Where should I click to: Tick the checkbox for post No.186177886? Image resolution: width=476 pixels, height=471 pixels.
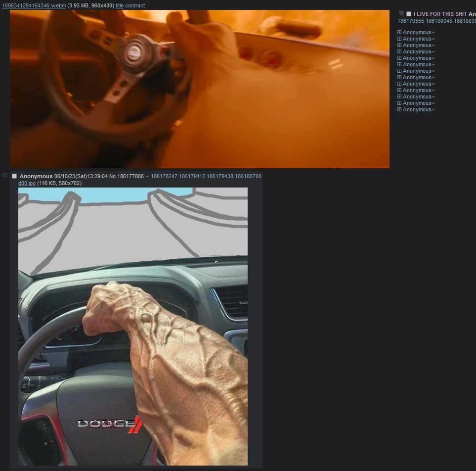click(14, 176)
